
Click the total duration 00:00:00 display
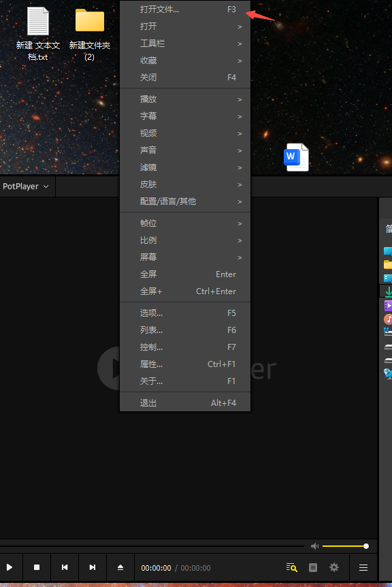pos(195,568)
